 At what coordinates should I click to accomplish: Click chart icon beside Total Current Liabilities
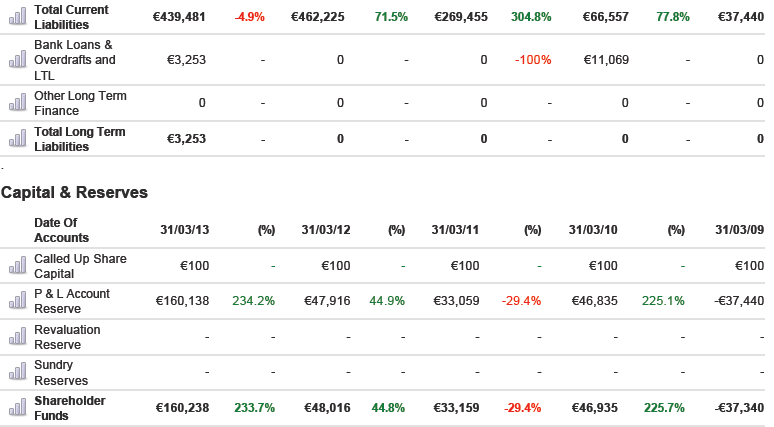pyautogui.click(x=17, y=17)
